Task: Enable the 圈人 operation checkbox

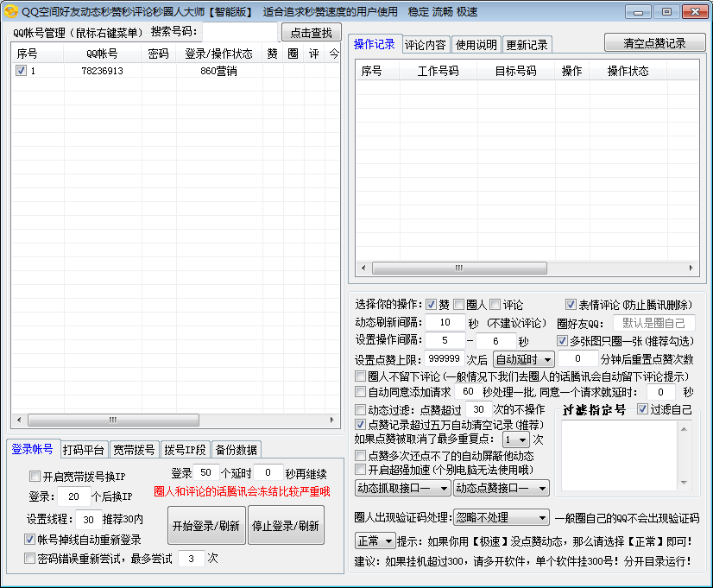Action: coord(459,305)
